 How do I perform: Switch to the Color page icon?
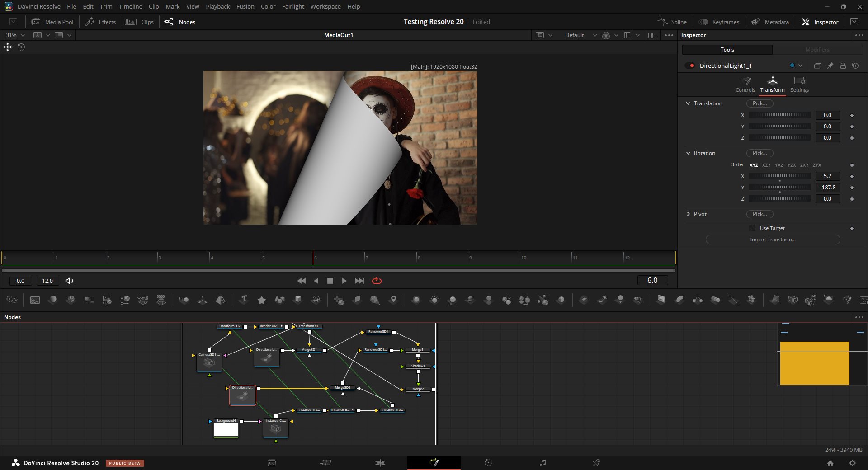coord(488,463)
